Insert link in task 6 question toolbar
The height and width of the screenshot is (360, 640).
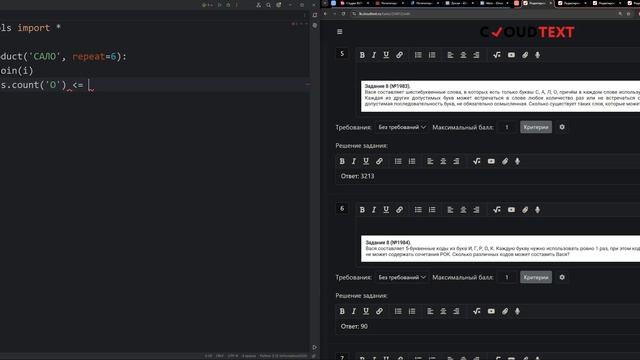tap(399, 210)
